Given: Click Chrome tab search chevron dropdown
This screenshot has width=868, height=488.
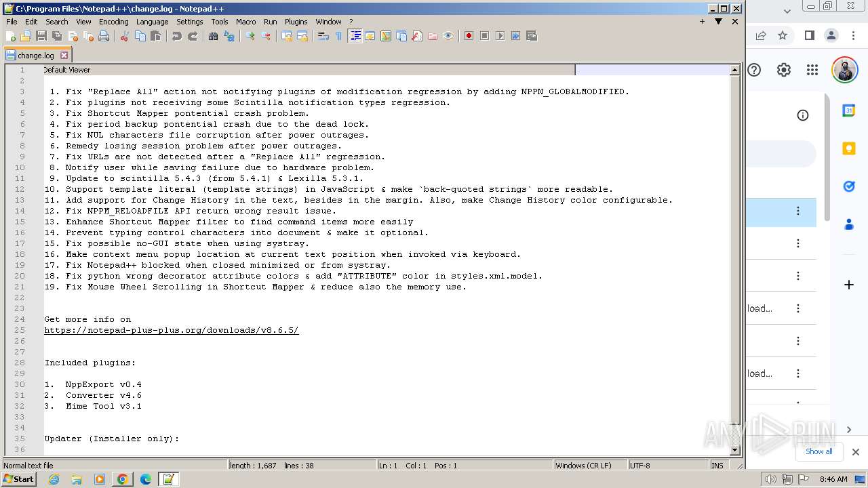Looking at the screenshot, I should pyautogui.click(x=787, y=11).
